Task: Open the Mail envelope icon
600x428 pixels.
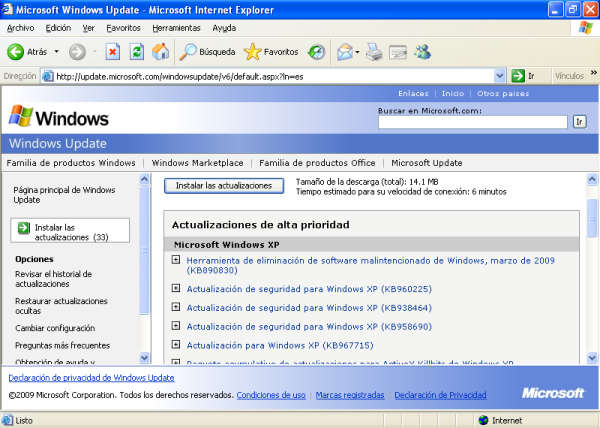Action: [x=345, y=51]
